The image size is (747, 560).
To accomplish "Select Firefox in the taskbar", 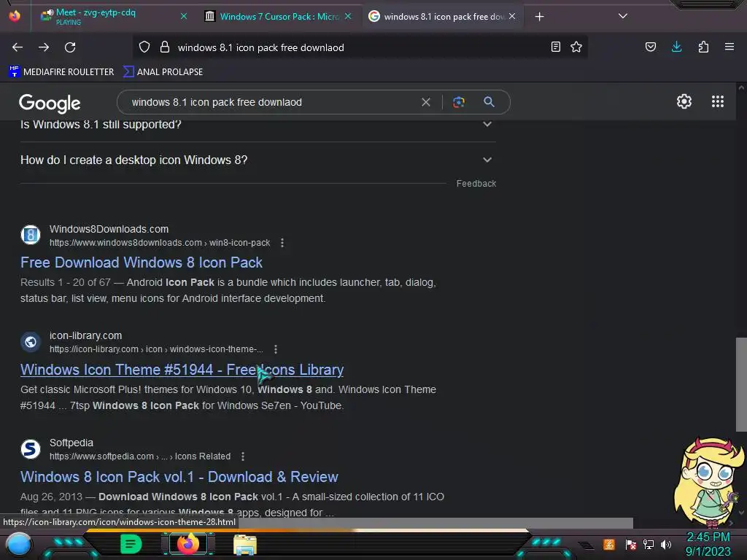I will (187, 544).
